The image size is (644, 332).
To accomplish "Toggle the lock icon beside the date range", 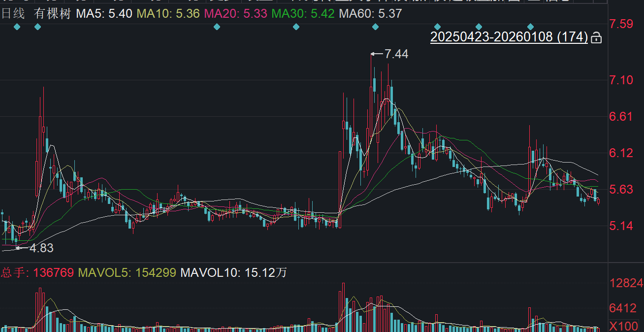I will coord(596,37).
